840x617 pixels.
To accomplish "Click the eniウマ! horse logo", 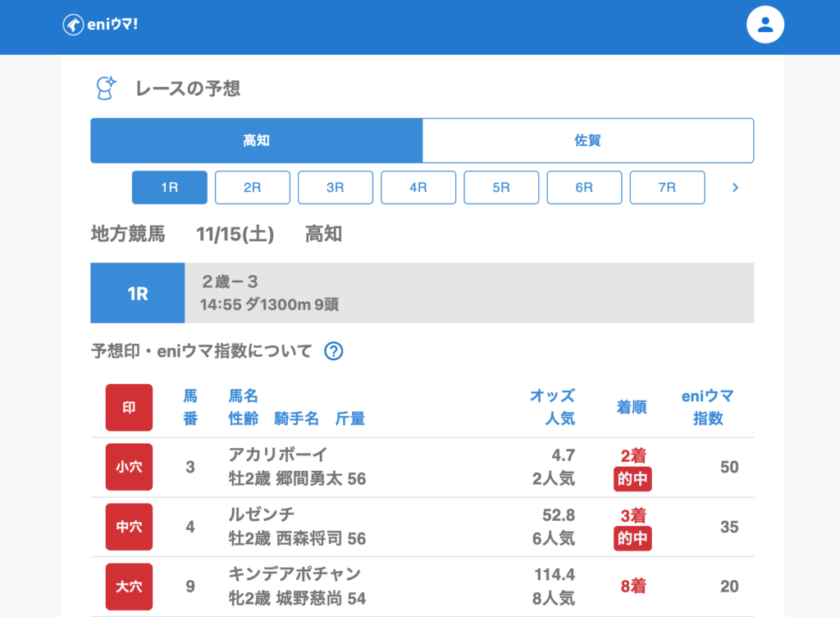I will click(x=100, y=25).
